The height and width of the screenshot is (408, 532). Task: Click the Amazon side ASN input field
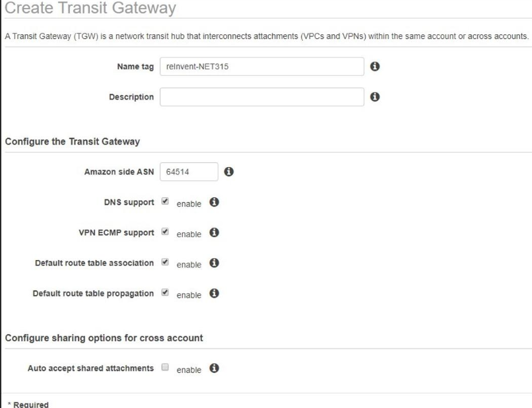(x=189, y=172)
